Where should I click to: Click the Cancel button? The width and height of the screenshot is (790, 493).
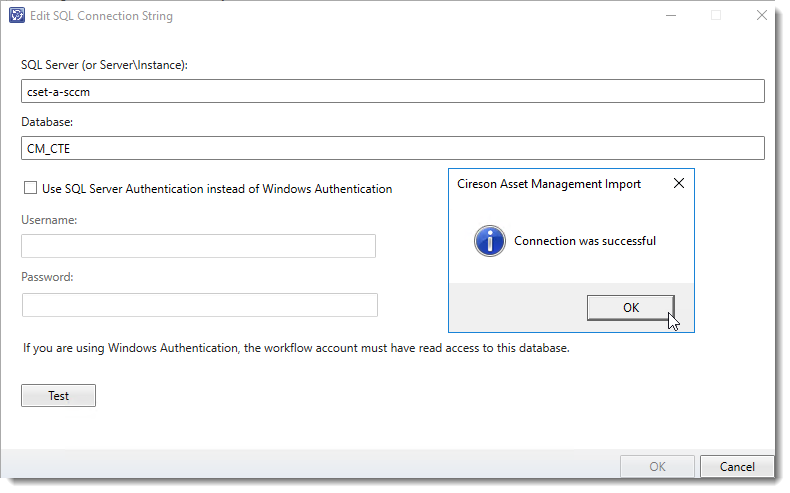(736, 467)
